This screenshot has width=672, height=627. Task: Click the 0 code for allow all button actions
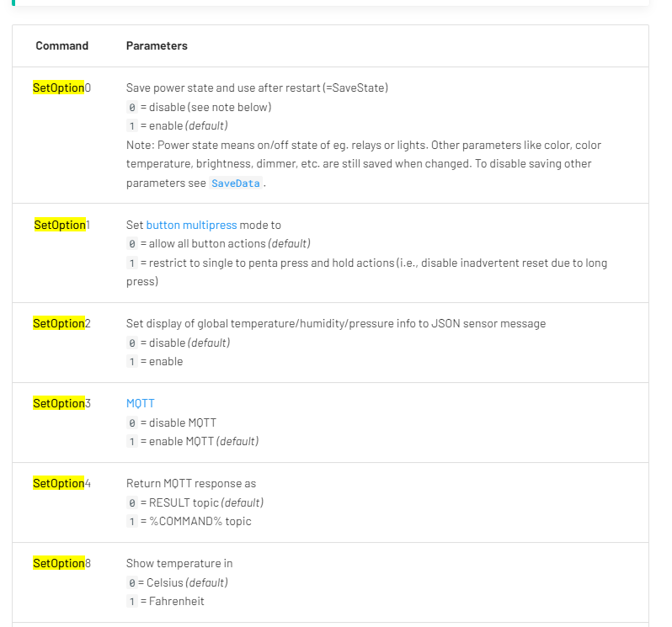[132, 244]
